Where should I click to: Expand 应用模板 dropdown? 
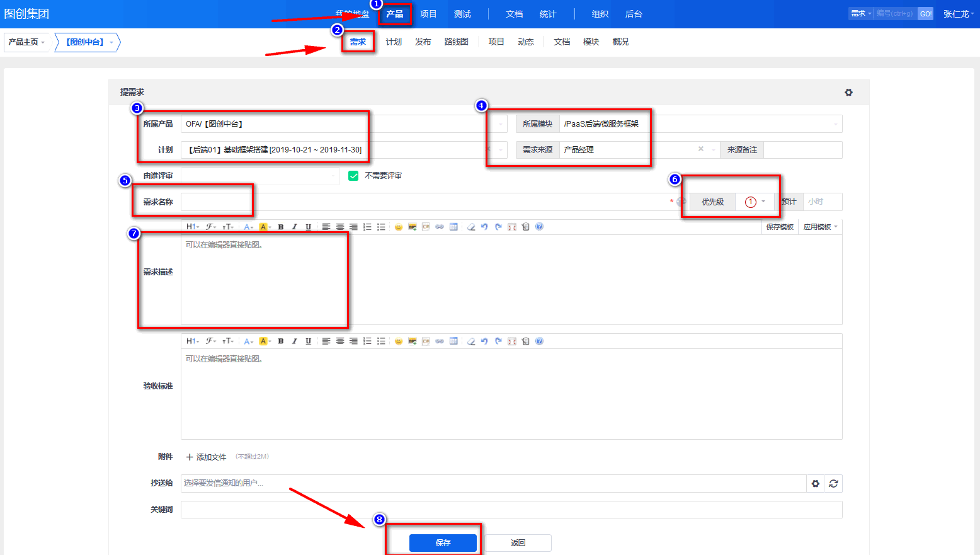pos(820,227)
